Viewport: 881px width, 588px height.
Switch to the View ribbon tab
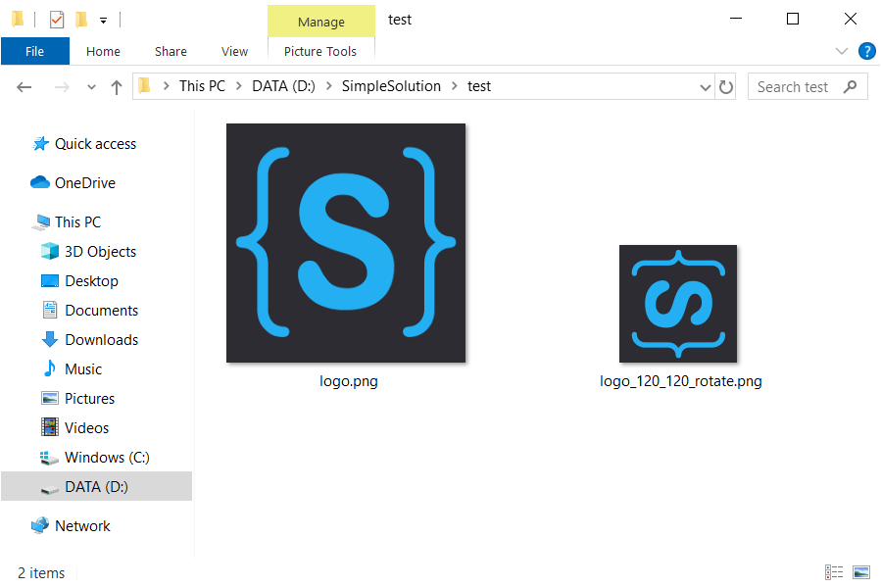[x=234, y=51]
